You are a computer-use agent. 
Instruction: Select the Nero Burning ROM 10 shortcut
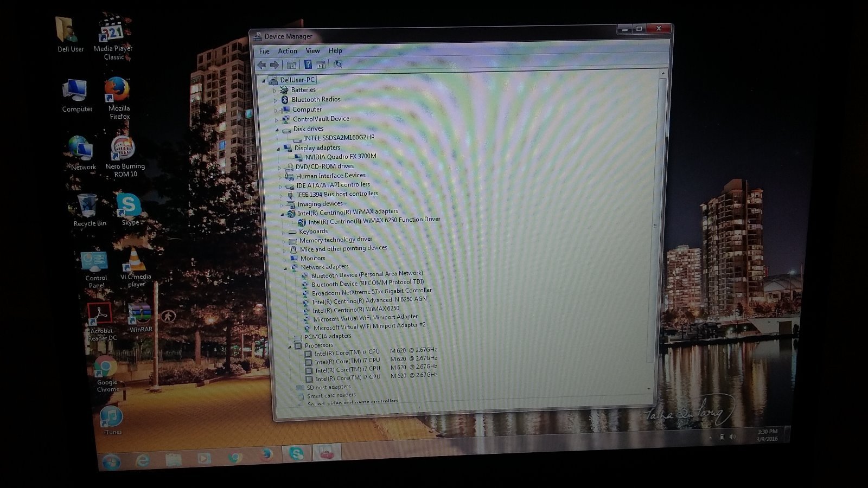[125, 156]
